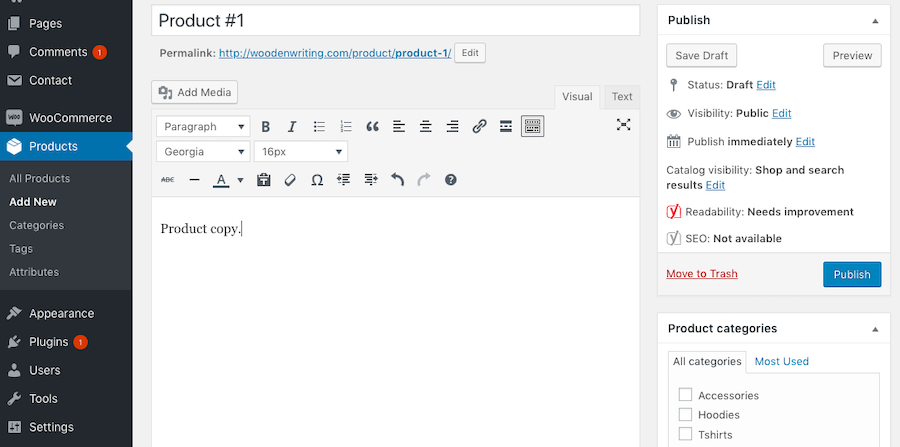Screen dimensions: 900x447
Task: Check the Tshirts category
Action: [x=685, y=434]
